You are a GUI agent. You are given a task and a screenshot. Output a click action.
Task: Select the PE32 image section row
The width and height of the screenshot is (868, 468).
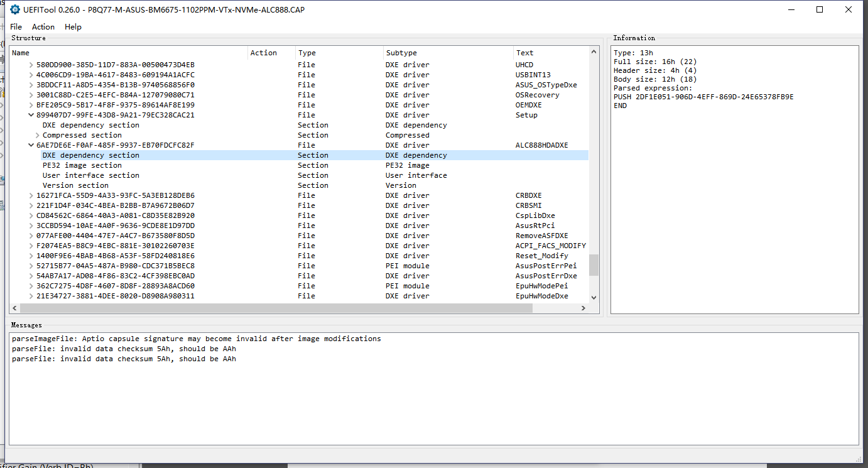pos(299,165)
